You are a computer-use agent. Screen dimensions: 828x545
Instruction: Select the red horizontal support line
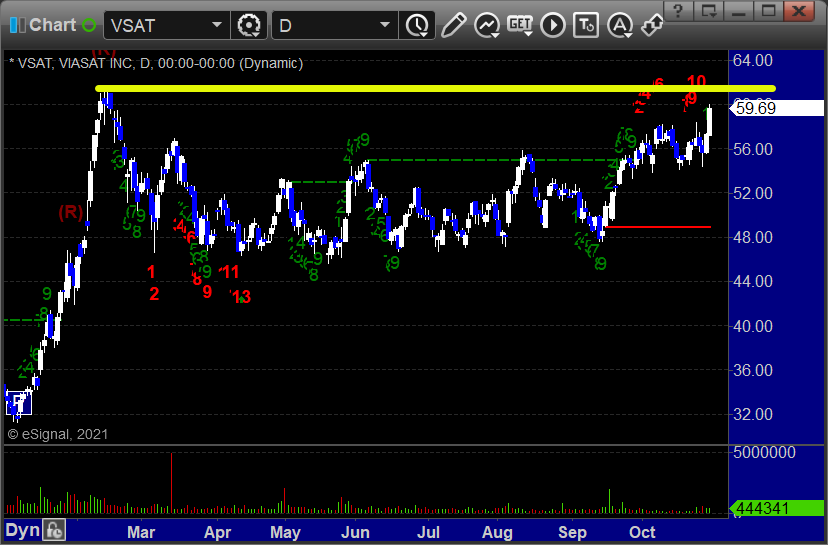(658, 227)
